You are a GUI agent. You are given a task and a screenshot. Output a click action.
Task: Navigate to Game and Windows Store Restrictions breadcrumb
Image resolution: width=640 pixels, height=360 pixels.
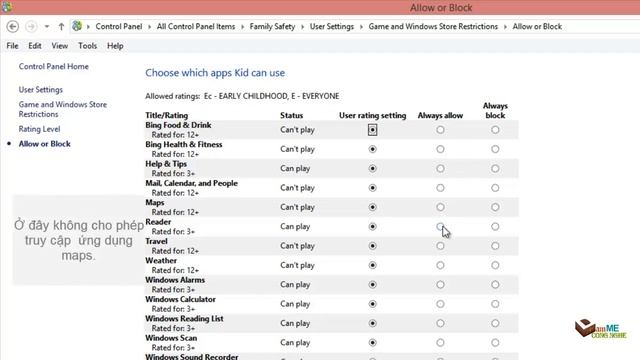tap(433, 27)
